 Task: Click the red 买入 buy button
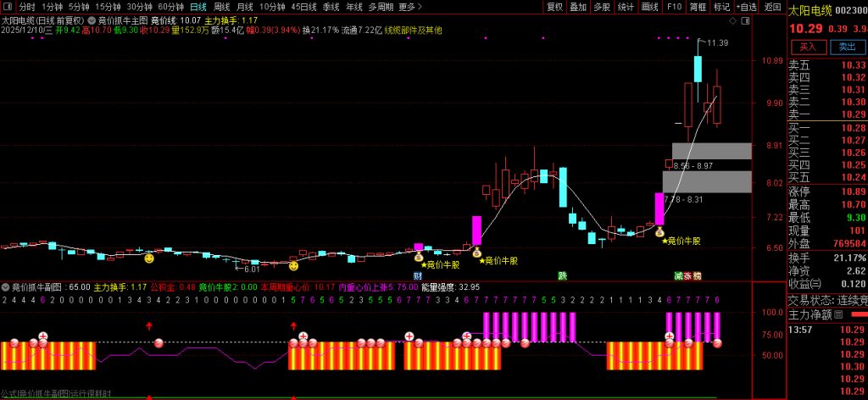(x=809, y=47)
